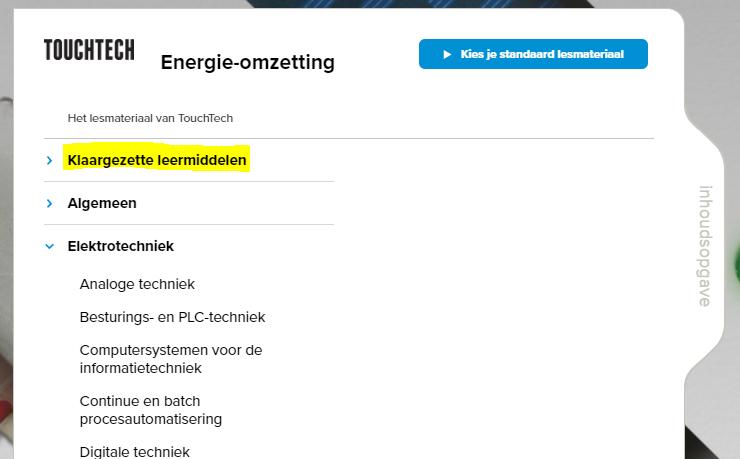This screenshot has width=740, height=459.
Task: Open the Analoge techniek topic
Action: pos(137,284)
